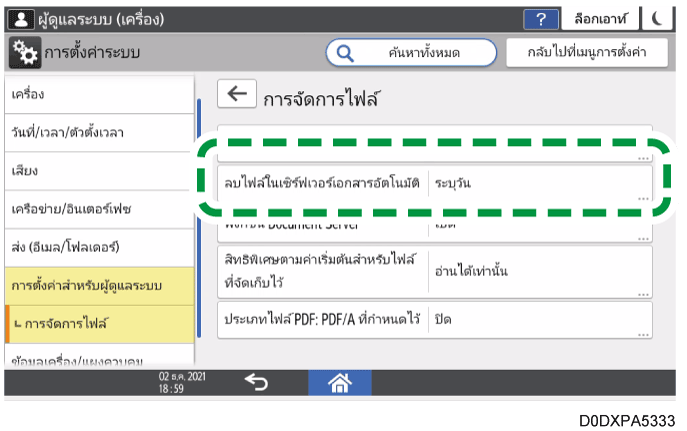Select เครื่อง in the left menu

point(96,95)
